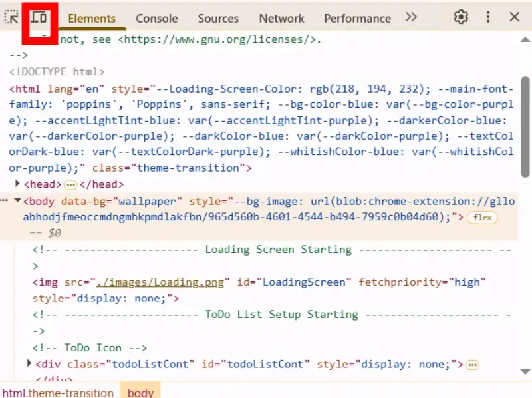Viewport: 532px width, 398px height.
Task: Open the customize DevTools three-dot menu
Action: [x=489, y=17]
